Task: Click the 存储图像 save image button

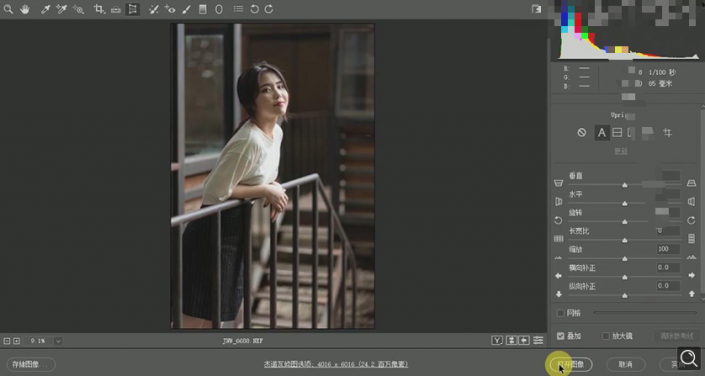Action: coord(31,364)
